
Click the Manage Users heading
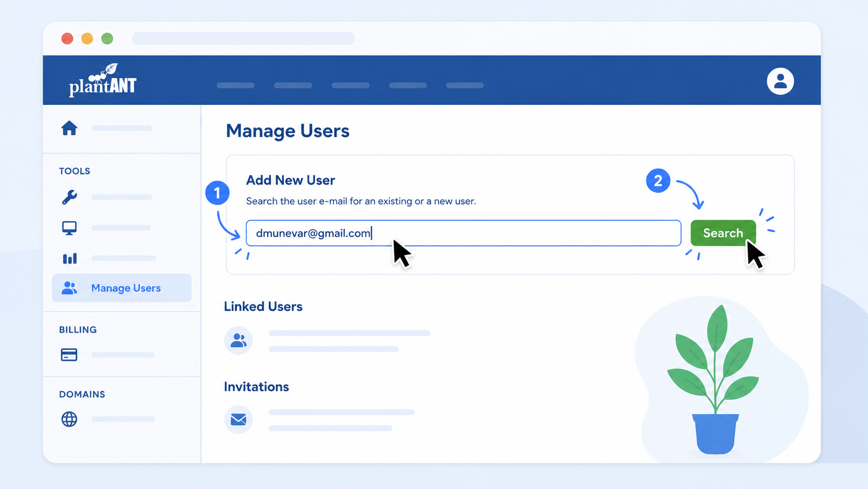point(288,131)
